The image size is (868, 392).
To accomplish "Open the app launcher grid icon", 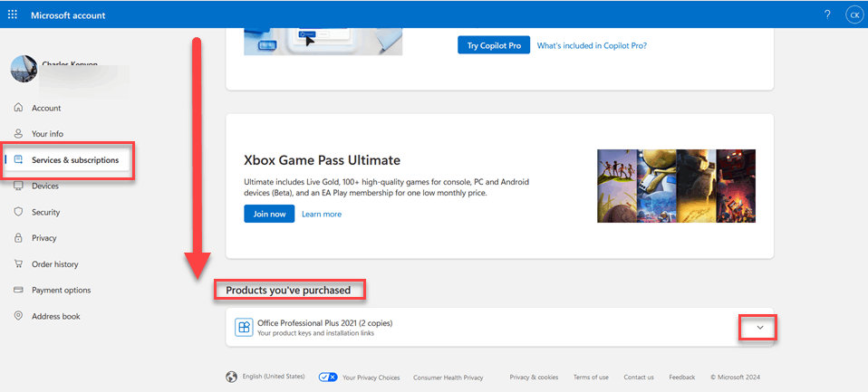I will point(12,14).
